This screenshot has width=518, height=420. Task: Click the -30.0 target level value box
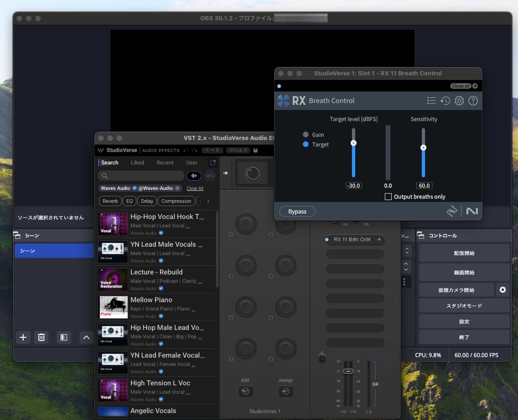point(353,186)
